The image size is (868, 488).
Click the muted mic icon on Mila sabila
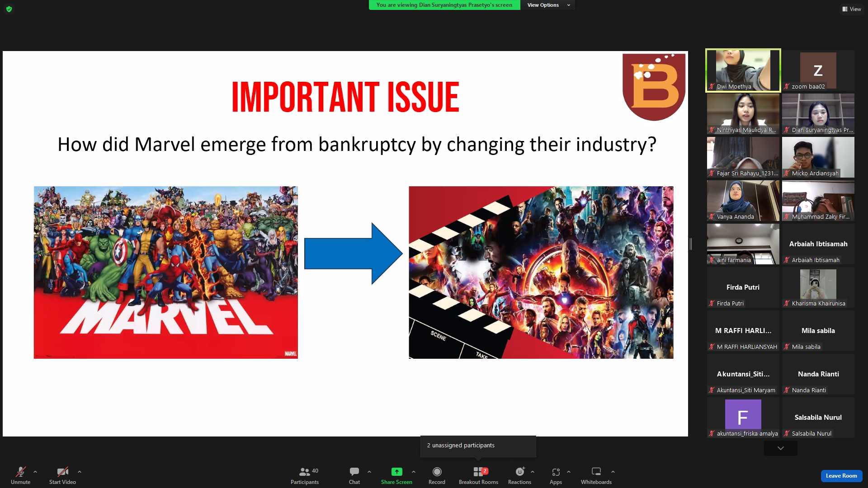(x=787, y=347)
